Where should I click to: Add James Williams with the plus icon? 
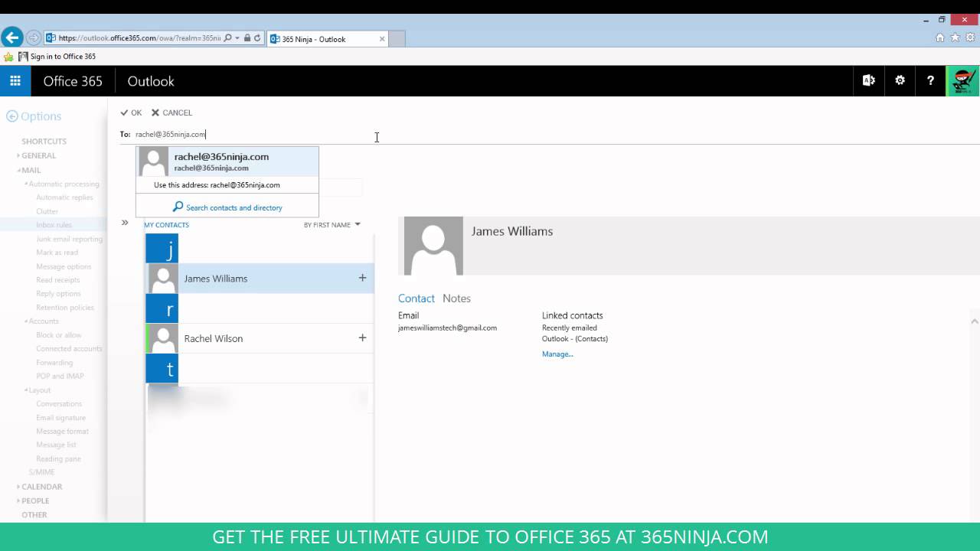click(362, 278)
